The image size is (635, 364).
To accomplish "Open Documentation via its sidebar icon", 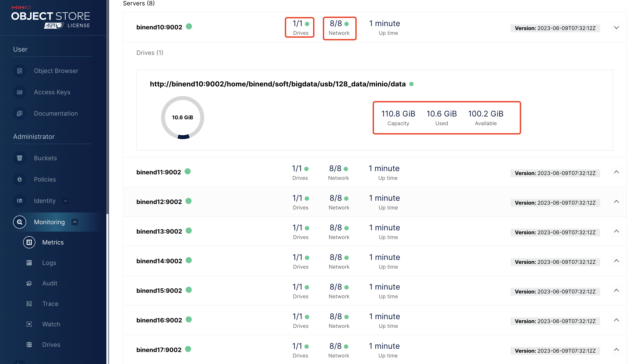I will tap(20, 113).
